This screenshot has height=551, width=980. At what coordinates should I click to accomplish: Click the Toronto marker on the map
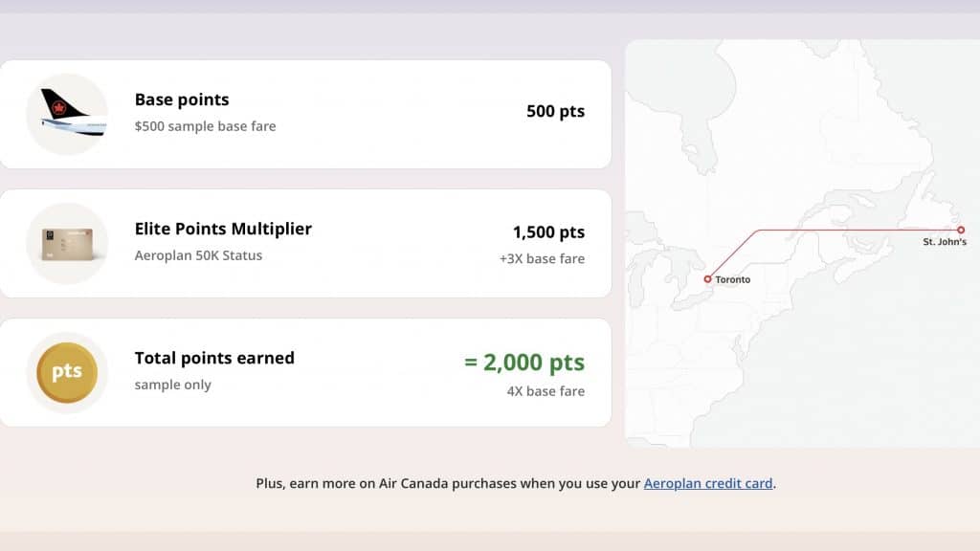[709, 279]
